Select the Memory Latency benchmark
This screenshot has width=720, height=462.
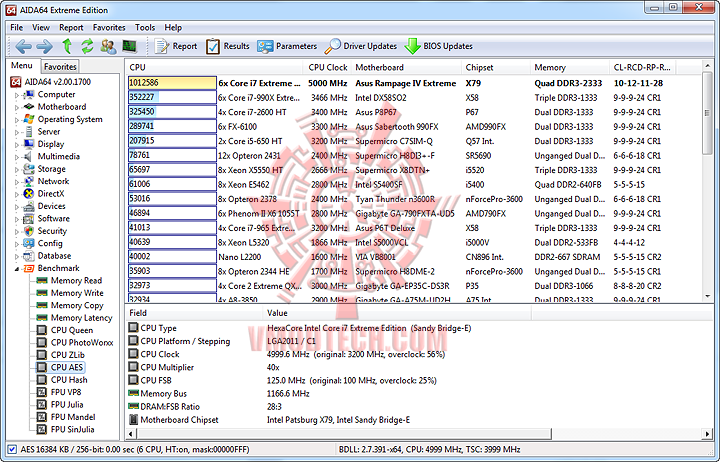tap(74, 318)
